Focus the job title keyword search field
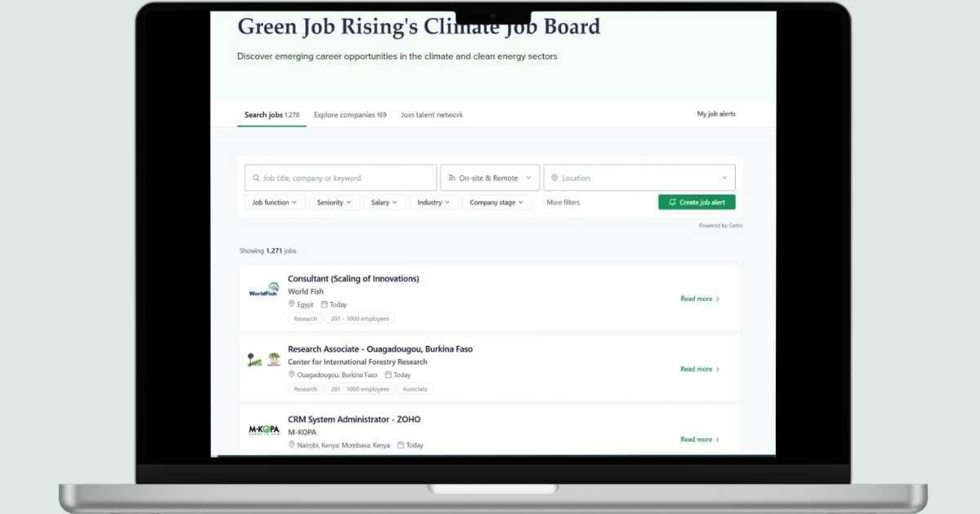Viewport: 980px width, 514px height. pos(341,178)
